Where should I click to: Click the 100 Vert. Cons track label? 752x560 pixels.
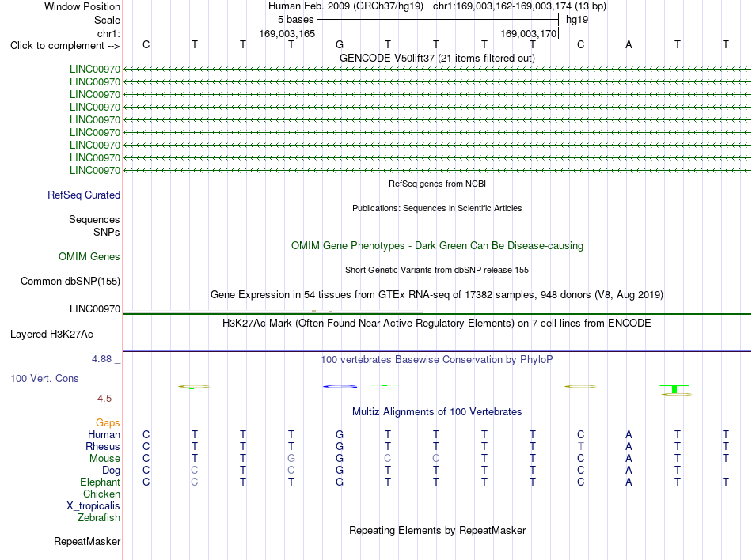click(44, 378)
